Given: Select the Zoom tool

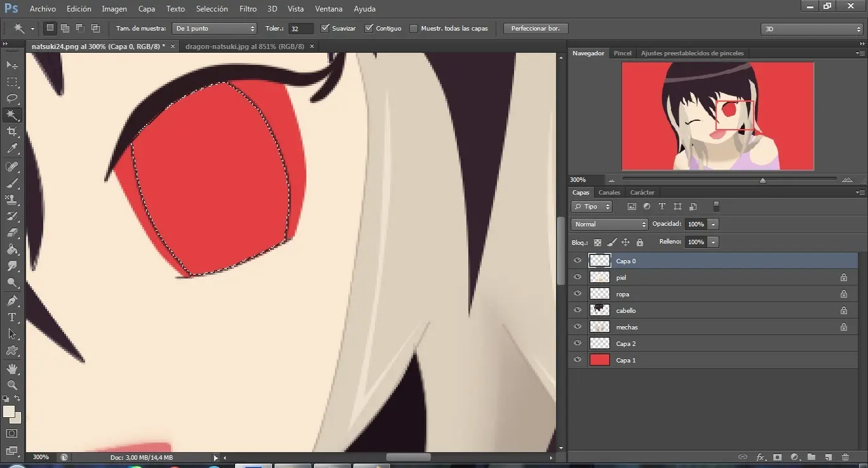Looking at the screenshot, I should coord(12,385).
